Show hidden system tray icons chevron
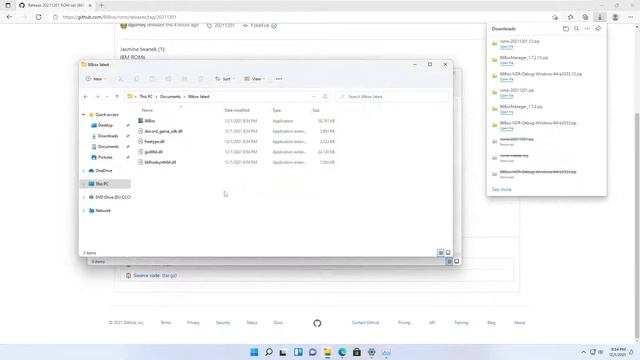 (583, 352)
